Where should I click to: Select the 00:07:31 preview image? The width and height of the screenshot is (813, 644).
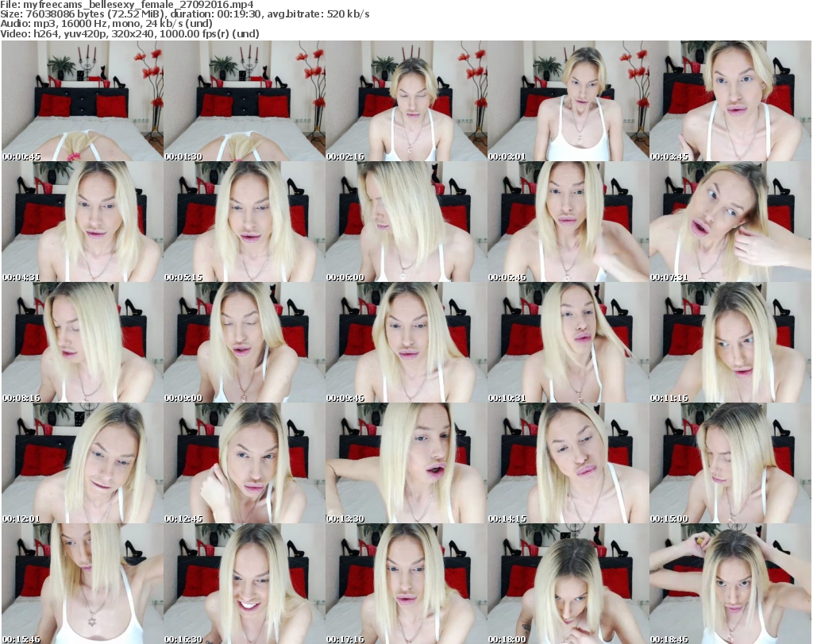point(730,222)
